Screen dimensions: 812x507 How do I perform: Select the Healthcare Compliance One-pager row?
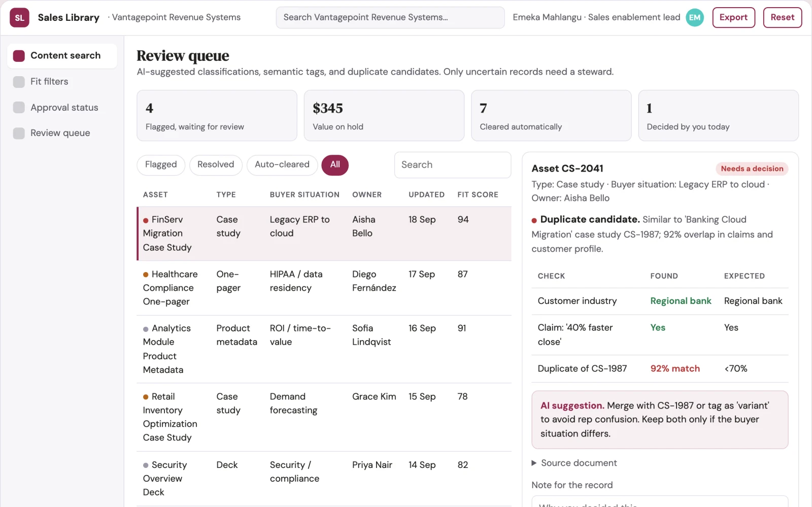coord(324,288)
